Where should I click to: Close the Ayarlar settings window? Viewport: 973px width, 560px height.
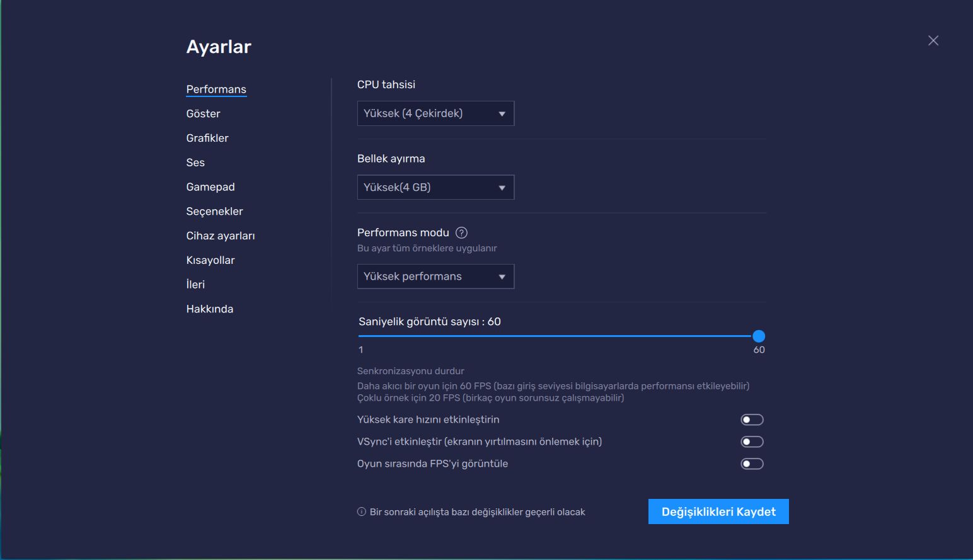(x=933, y=40)
